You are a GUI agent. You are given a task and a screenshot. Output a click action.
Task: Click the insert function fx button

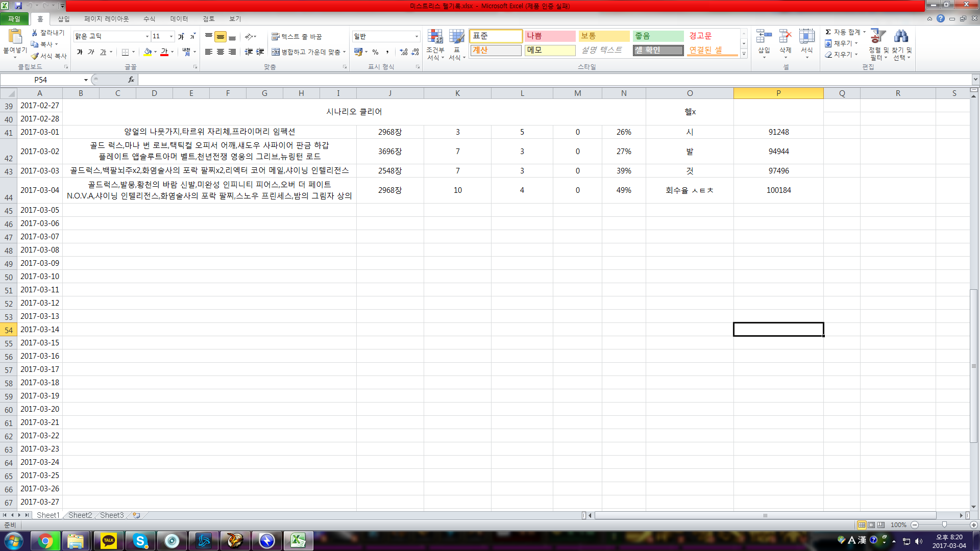(x=131, y=80)
